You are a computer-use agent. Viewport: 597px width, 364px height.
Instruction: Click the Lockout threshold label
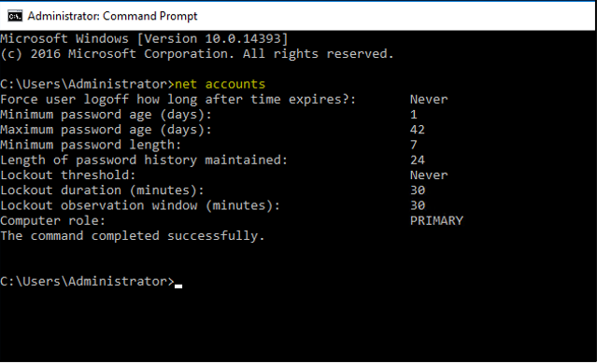(x=68, y=175)
